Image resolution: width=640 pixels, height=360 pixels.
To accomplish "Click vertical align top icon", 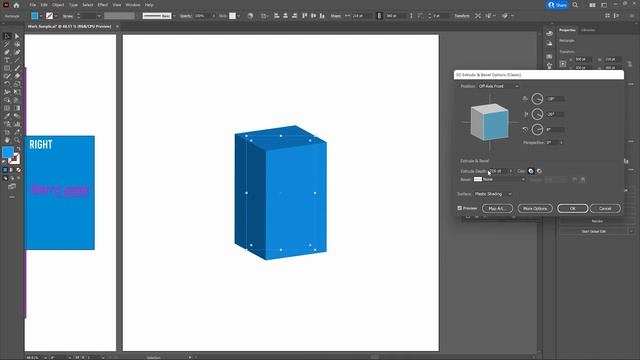I will point(304,16).
